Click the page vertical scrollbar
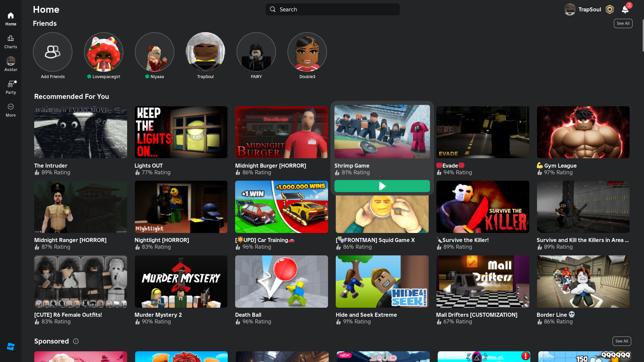The height and width of the screenshot is (362, 644). pyautogui.click(x=643, y=35)
